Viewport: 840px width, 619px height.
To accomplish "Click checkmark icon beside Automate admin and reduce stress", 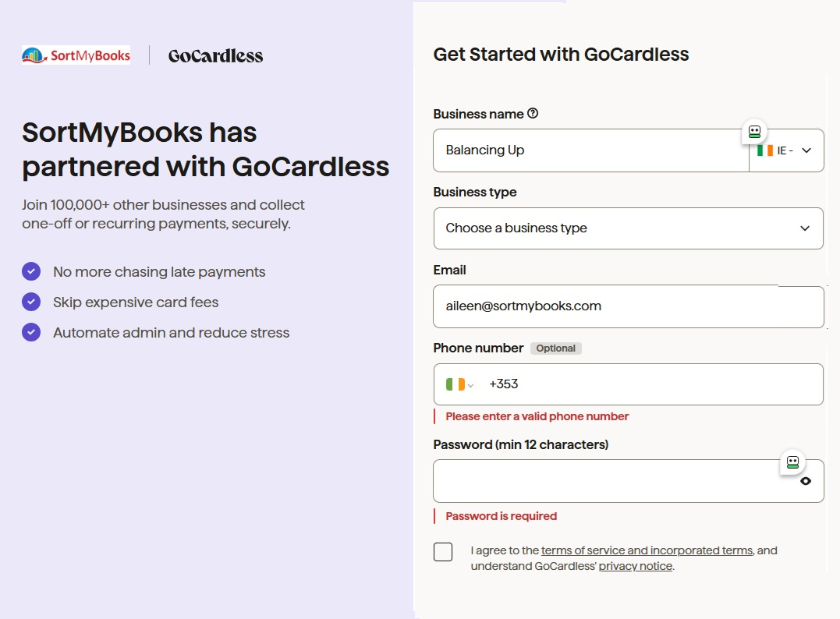I will click(31, 333).
